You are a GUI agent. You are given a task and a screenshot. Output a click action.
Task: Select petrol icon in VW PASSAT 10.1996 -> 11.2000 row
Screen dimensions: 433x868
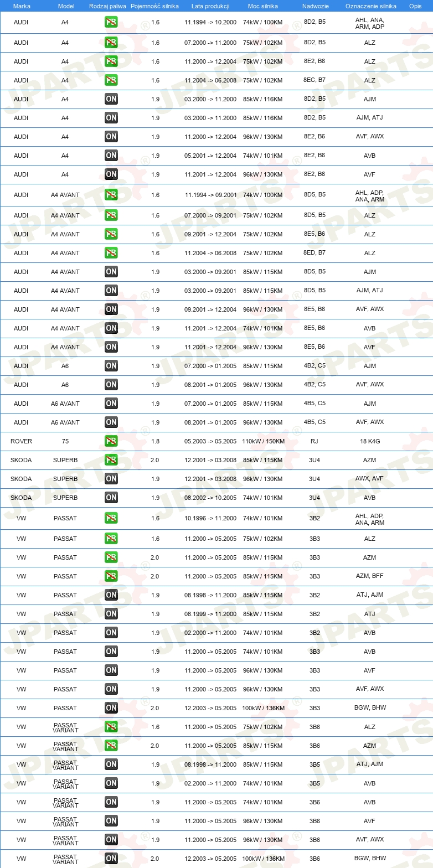(x=111, y=519)
